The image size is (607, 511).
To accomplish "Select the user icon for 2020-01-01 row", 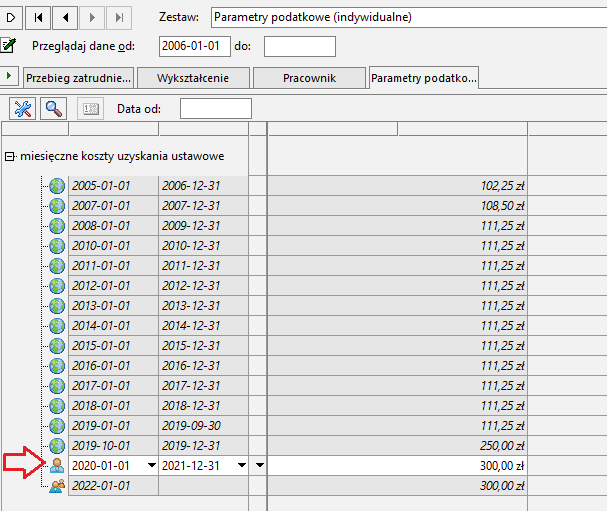I will coord(57,465).
